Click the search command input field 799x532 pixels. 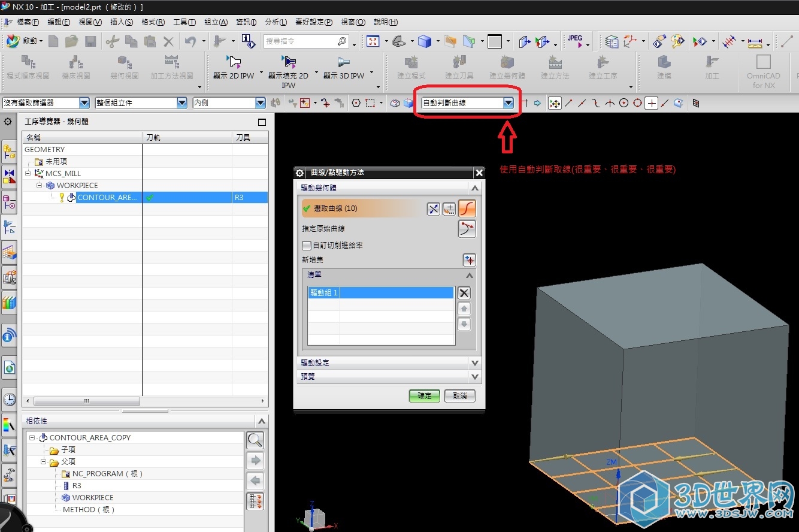[x=306, y=41]
